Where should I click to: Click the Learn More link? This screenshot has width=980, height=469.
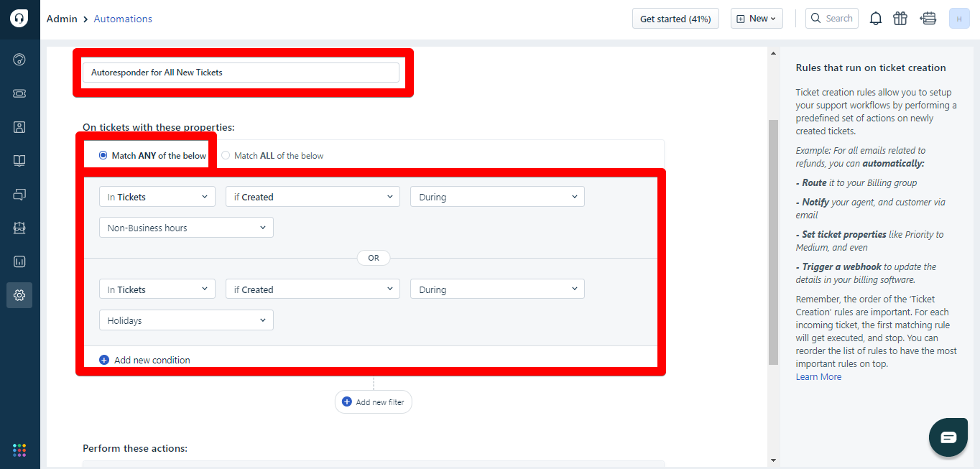click(x=818, y=377)
